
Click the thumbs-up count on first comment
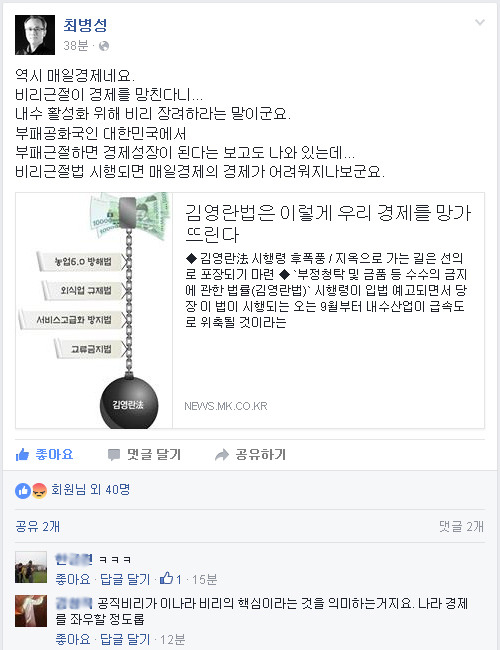point(171,579)
